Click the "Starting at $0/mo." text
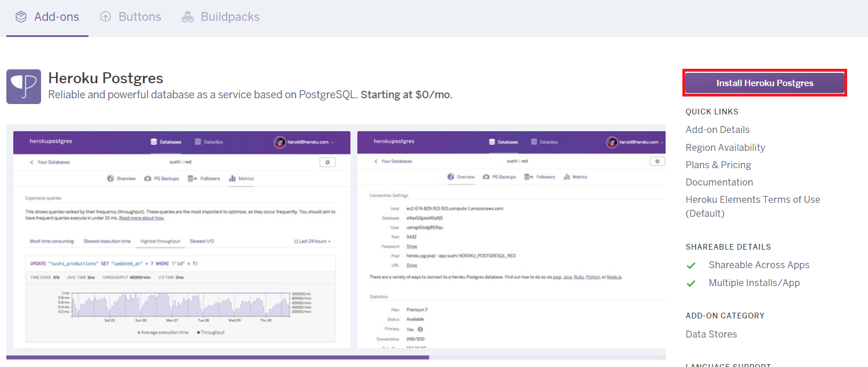 [407, 95]
